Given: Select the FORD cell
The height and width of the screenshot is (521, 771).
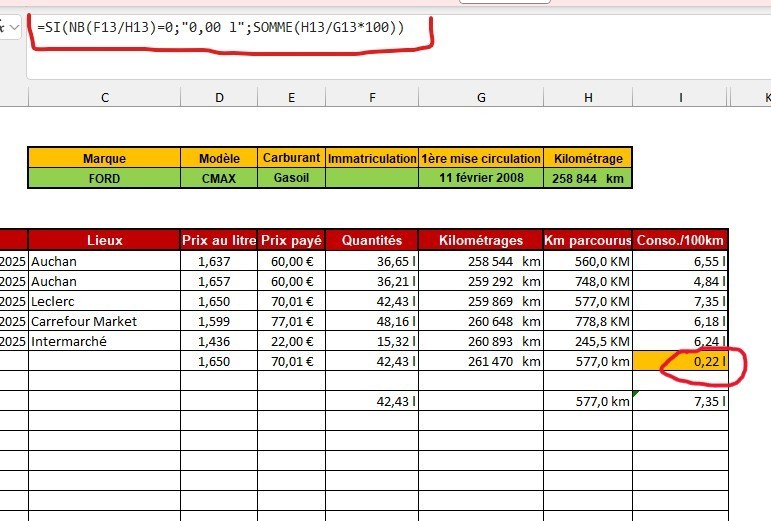Looking at the screenshot, I should click(104, 178).
